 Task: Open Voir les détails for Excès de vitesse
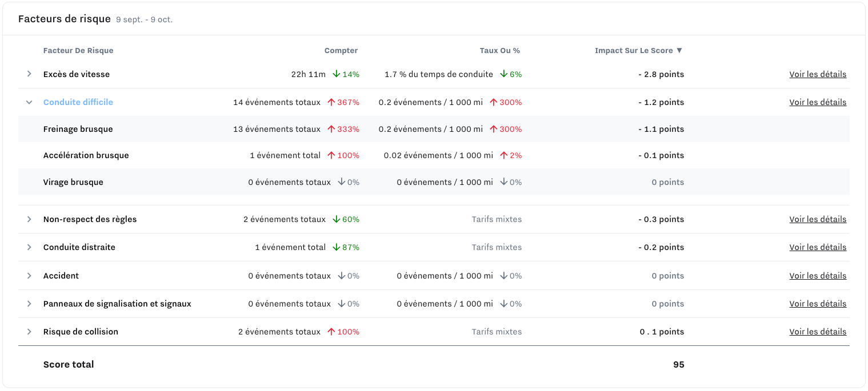(x=818, y=74)
